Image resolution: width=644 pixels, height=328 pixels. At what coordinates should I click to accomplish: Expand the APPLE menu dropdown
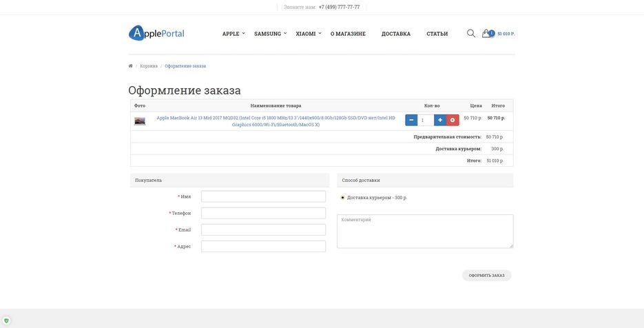tap(233, 34)
